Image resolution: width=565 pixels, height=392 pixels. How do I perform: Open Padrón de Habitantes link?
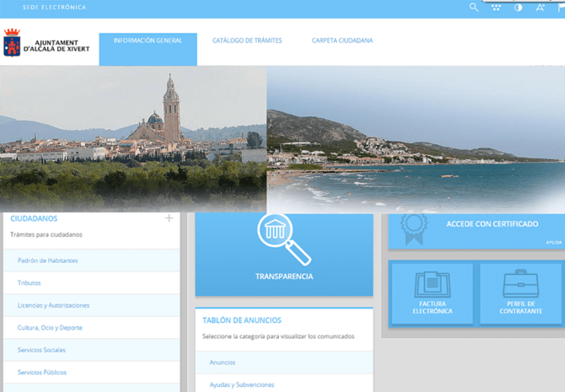[x=47, y=260]
